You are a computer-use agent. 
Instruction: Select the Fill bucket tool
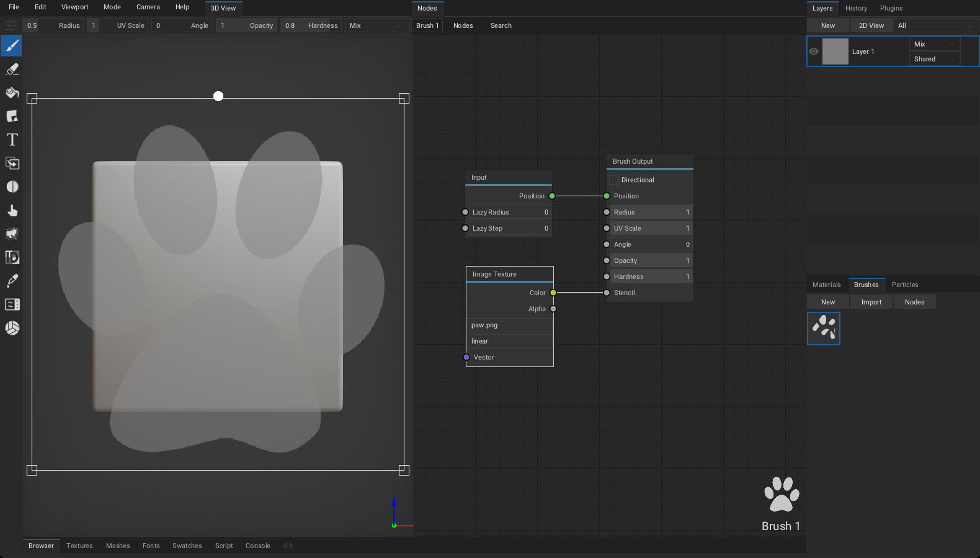(x=12, y=93)
